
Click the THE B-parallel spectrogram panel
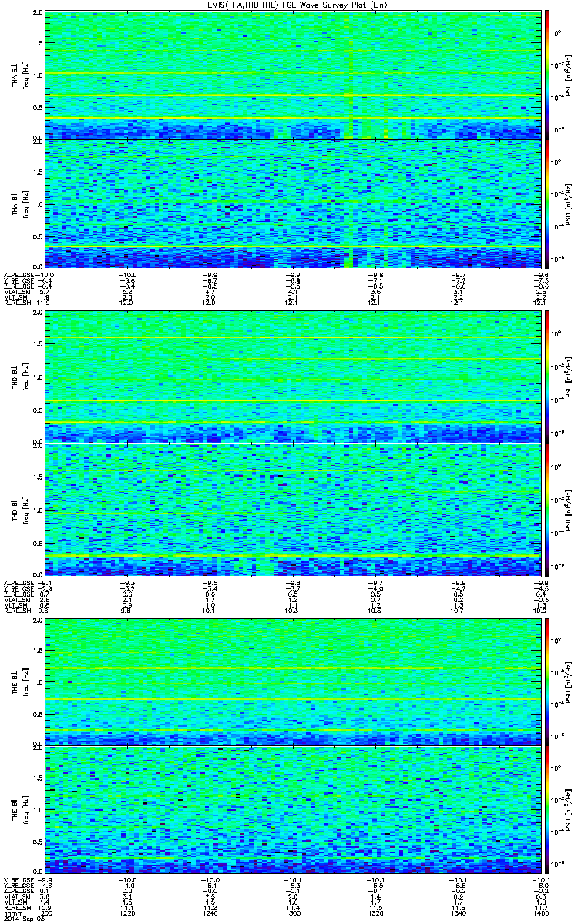pos(291,811)
